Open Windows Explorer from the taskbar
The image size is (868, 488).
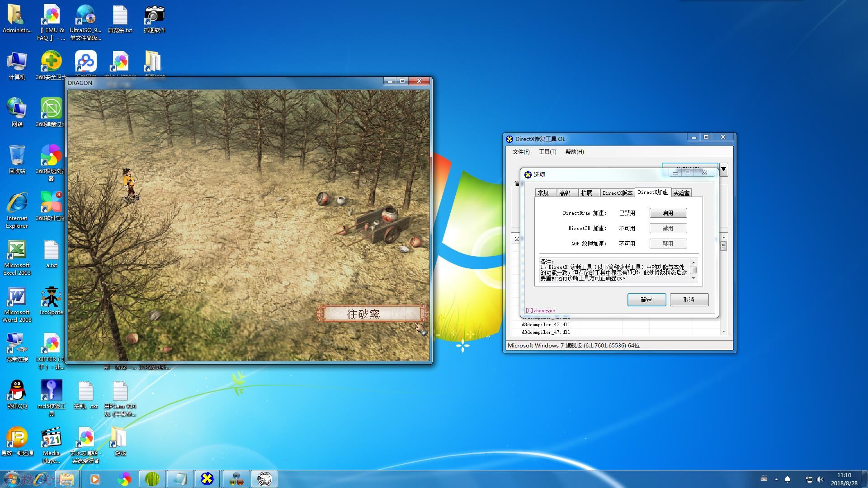coord(66,479)
